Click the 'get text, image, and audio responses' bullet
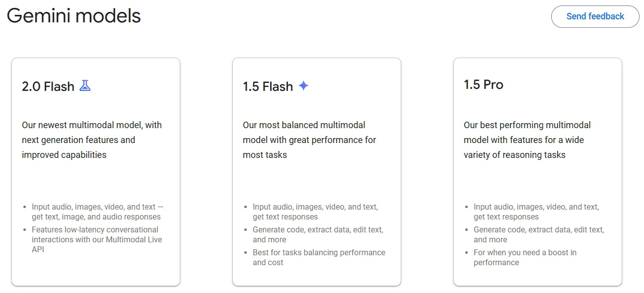 click(x=97, y=212)
